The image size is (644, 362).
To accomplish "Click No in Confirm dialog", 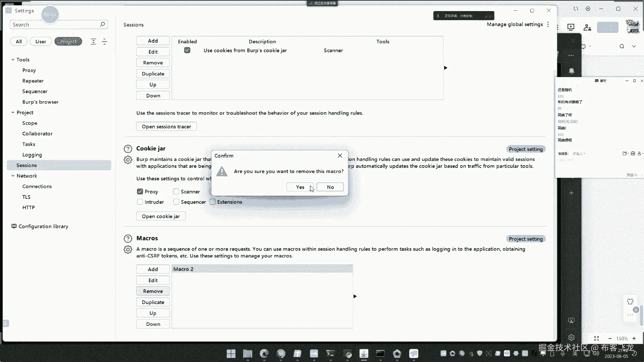I will (x=330, y=187).
